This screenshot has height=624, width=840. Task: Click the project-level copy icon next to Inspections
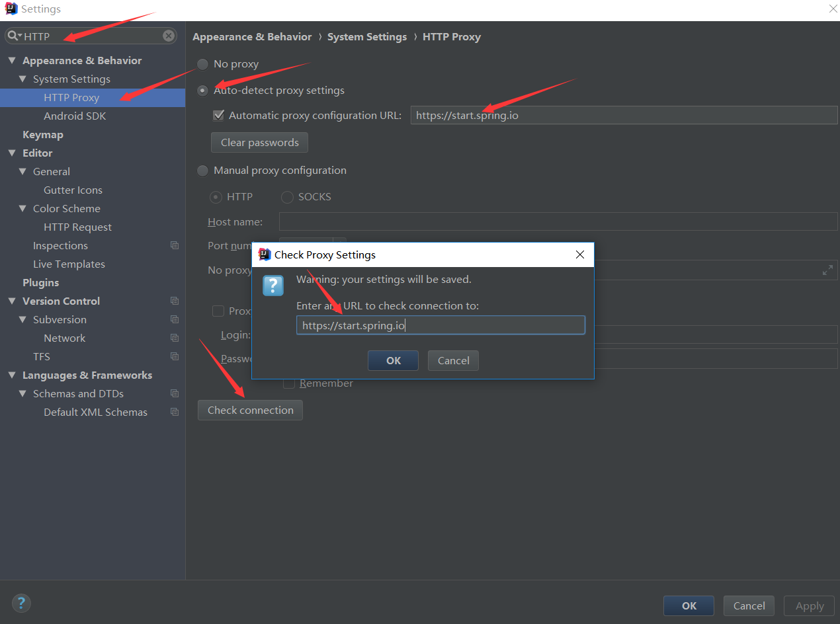tap(175, 245)
